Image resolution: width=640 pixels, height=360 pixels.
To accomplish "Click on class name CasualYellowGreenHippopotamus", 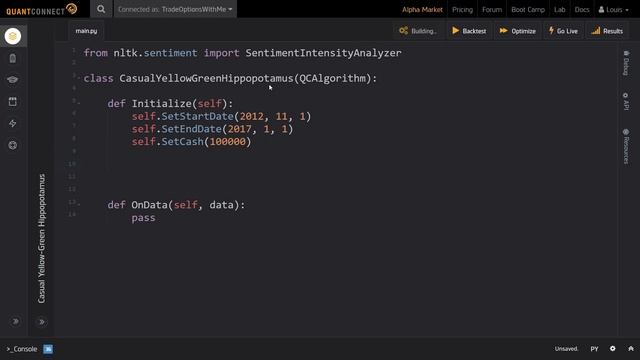I will point(206,78).
